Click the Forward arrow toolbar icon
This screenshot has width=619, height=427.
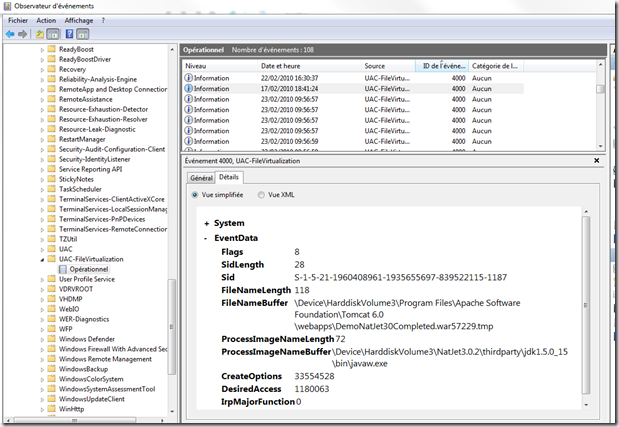point(23,34)
